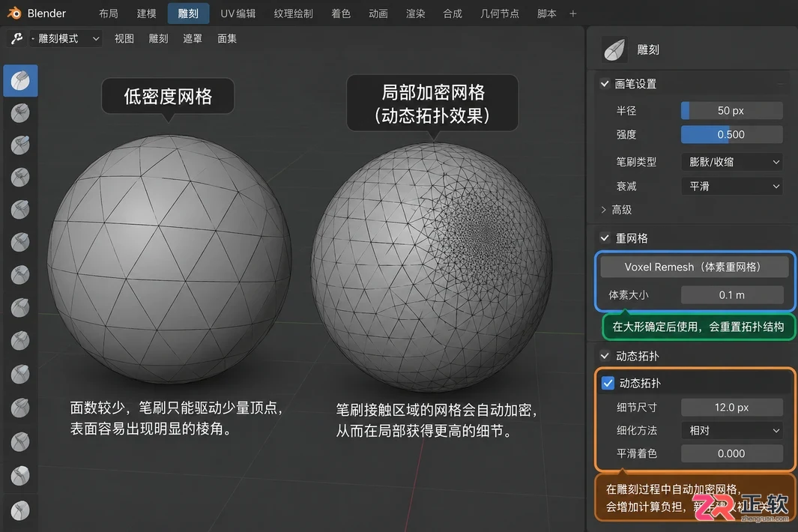The image size is (798, 532).
Task: Select the active 雕刻 workspace tab
Action: [188, 13]
